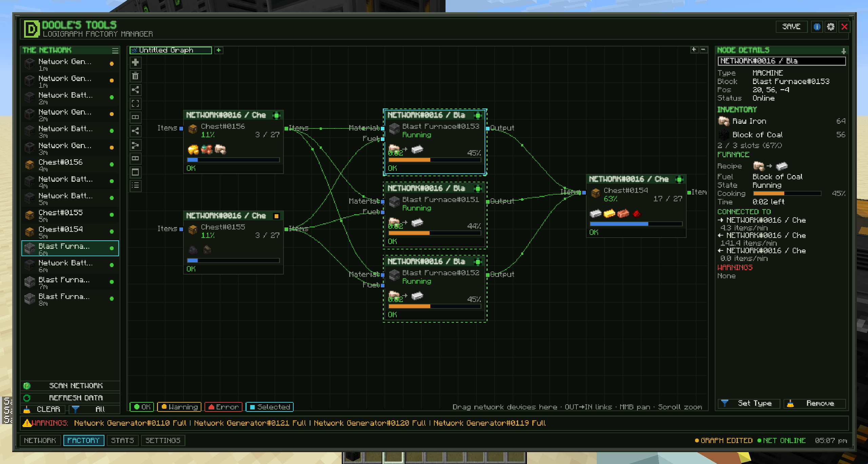Click the plus icon in Node Details header
The image size is (868, 464).
(x=844, y=51)
